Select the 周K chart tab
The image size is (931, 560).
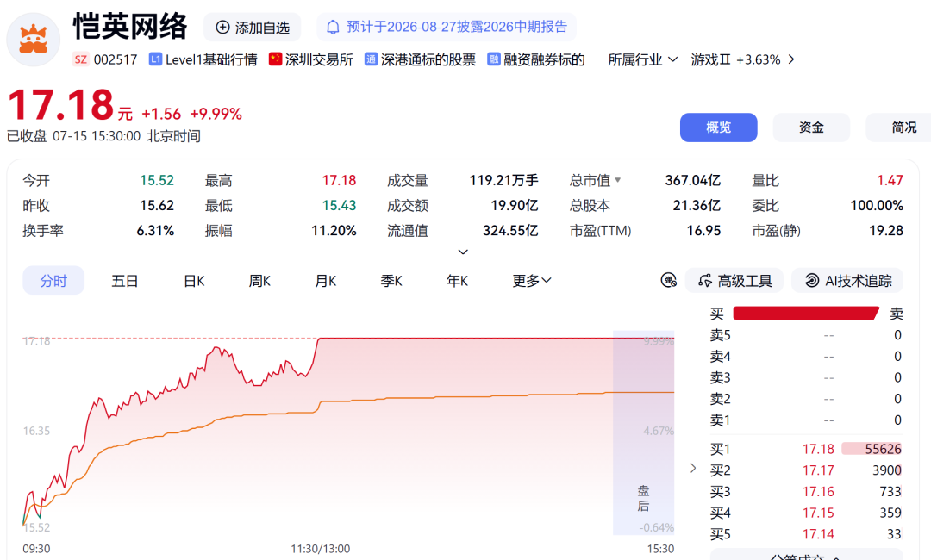click(x=259, y=281)
